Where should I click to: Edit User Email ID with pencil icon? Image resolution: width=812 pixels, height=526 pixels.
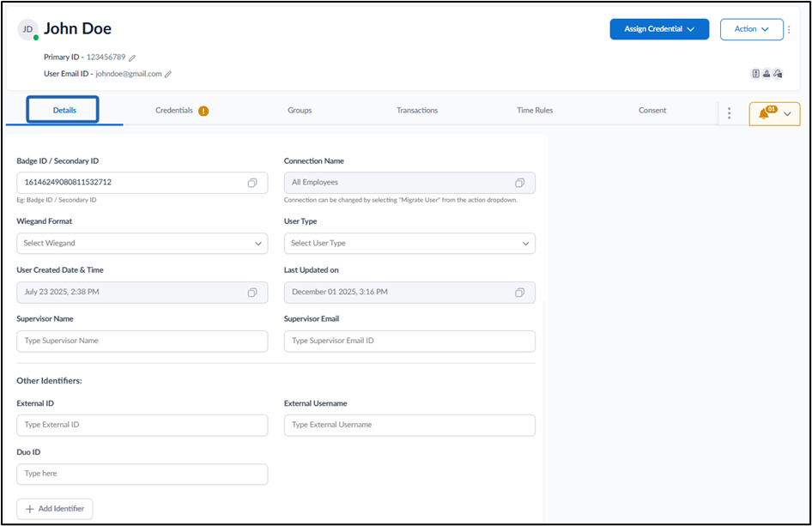pos(168,74)
